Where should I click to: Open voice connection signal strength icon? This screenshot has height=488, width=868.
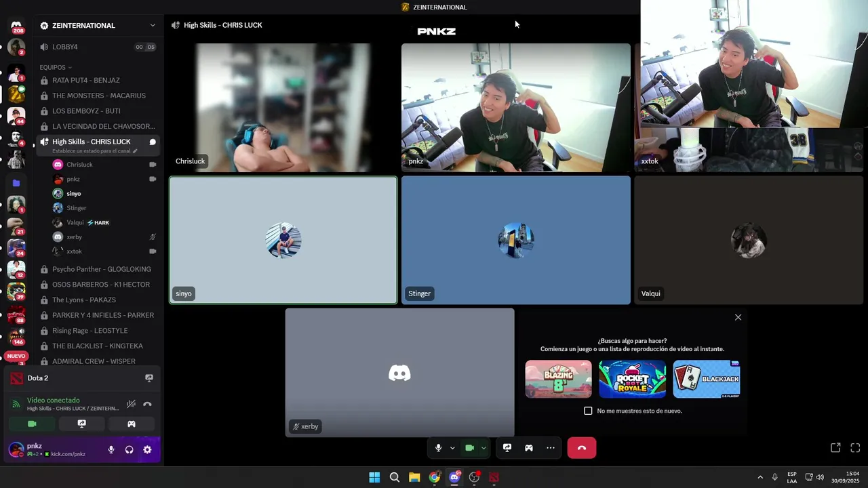16,405
